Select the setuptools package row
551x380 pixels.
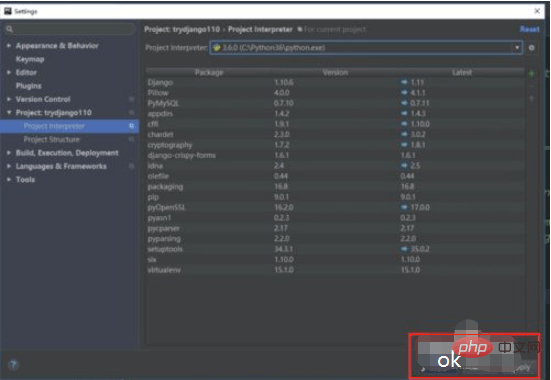pos(335,249)
